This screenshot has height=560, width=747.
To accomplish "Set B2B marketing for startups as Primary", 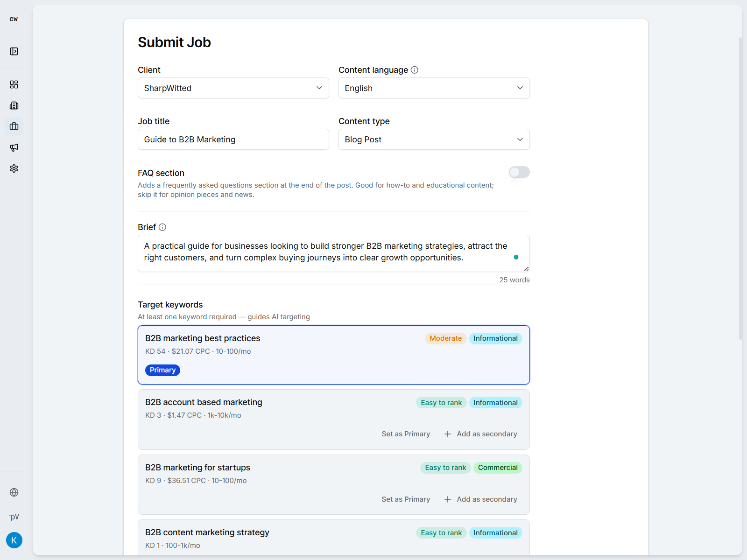I will point(406,499).
